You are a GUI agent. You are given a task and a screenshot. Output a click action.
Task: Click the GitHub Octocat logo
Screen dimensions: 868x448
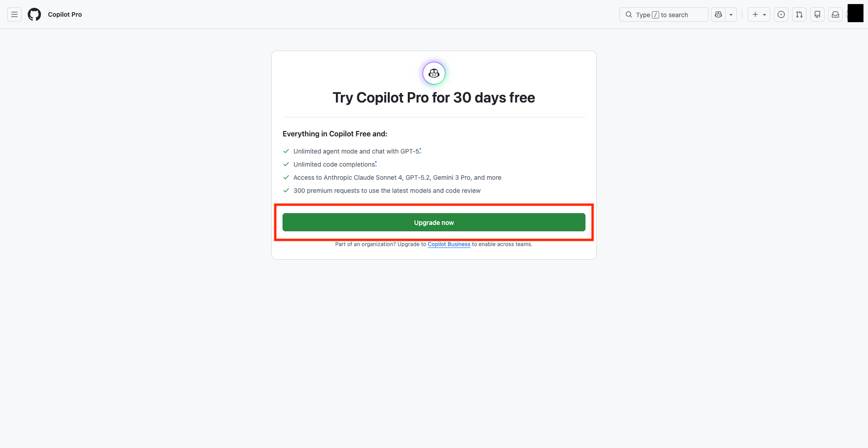tap(34, 14)
